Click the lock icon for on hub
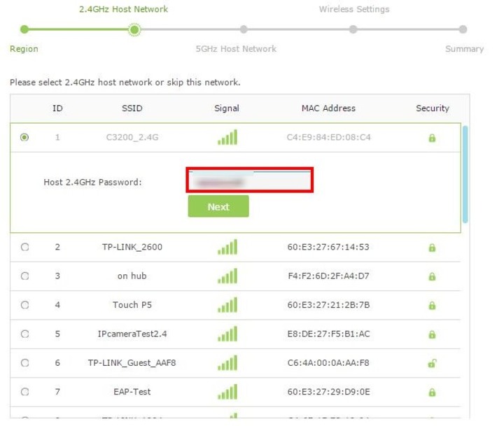 coord(432,276)
